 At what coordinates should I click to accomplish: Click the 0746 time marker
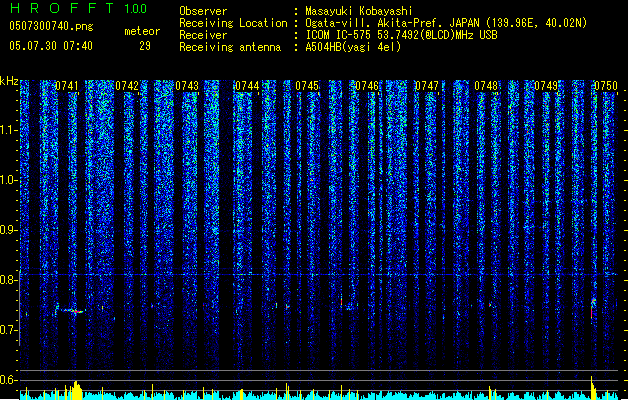[x=367, y=86]
